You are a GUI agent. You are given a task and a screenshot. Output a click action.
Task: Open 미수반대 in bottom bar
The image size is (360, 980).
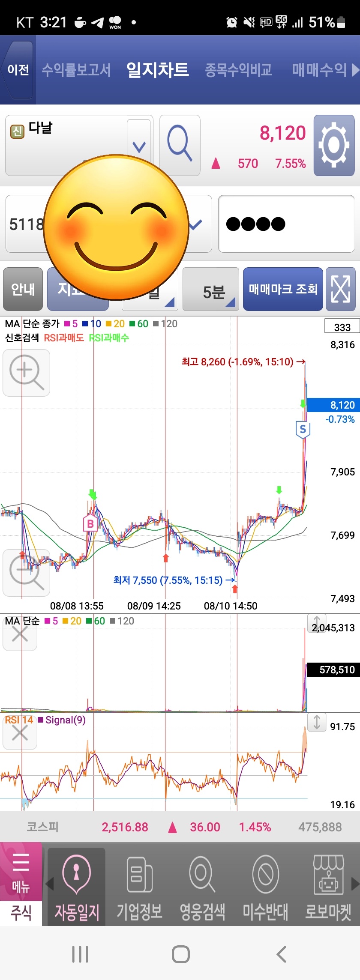265,887
